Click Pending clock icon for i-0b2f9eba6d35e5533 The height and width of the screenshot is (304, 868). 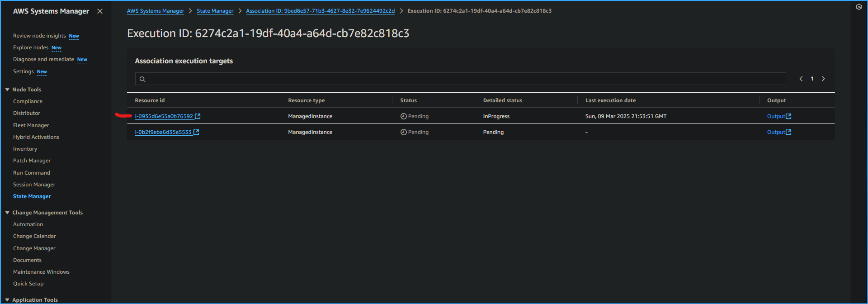pos(404,132)
